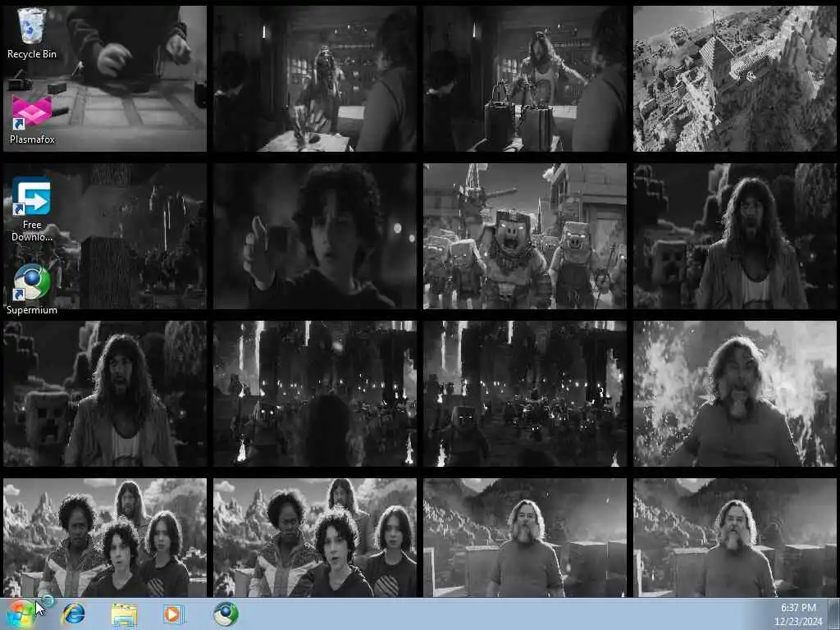Open Windows Explorer folder in taskbar
The width and height of the screenshot is (840, 630).
pyautogui.click(x=124, y=614)
